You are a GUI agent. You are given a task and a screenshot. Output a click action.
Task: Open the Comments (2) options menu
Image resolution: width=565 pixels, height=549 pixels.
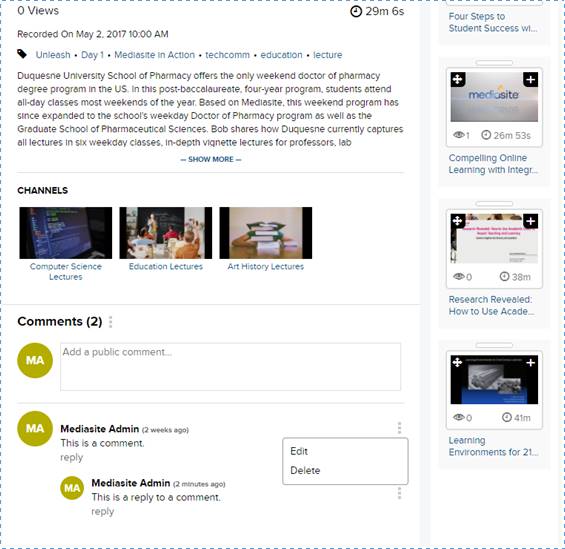(x=111, y=322)
